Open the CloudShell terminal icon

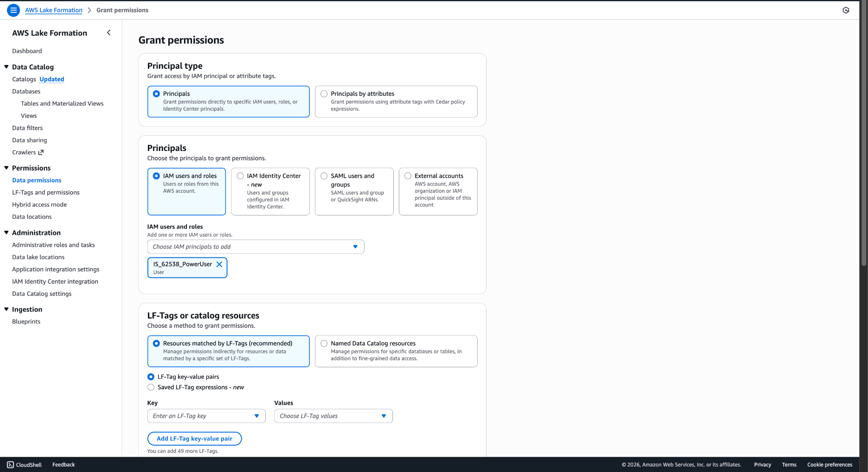click(11, 465)
